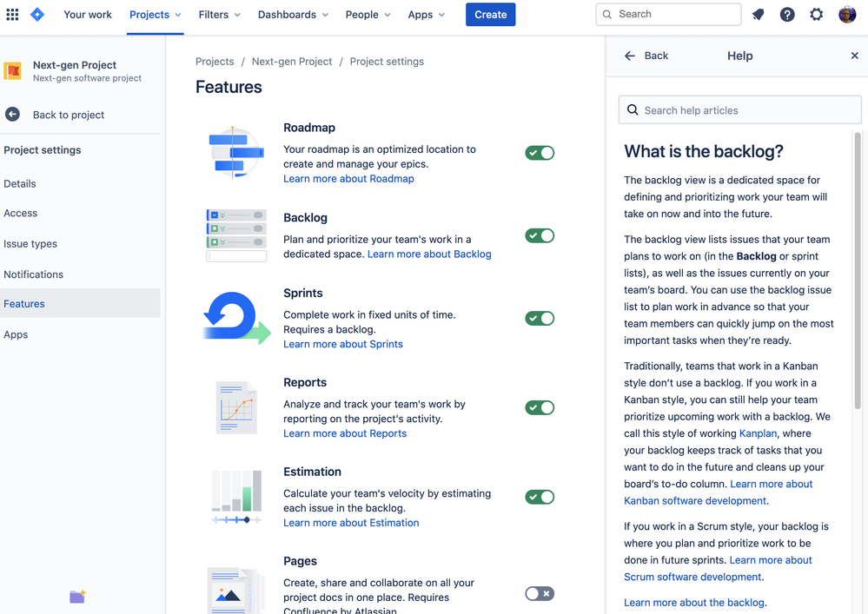Open the settings gear icon
The height and width of the screenshot is (614, 868).
coord(817,15)
